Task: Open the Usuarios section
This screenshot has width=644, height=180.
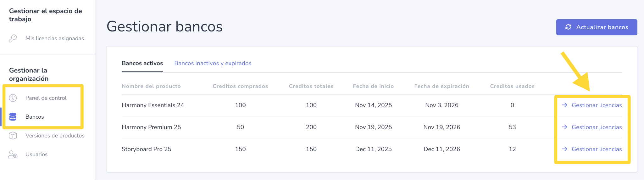Action: click(x=36, y=155)
